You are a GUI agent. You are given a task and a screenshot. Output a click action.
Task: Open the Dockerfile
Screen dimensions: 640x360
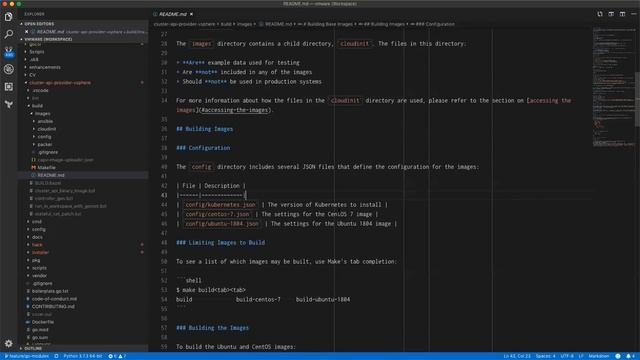42,322
